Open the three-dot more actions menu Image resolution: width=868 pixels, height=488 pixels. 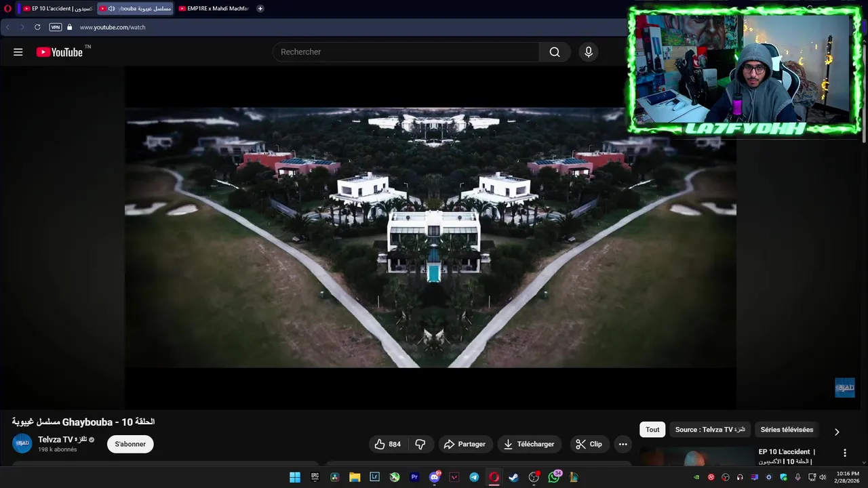pos(623,445)
